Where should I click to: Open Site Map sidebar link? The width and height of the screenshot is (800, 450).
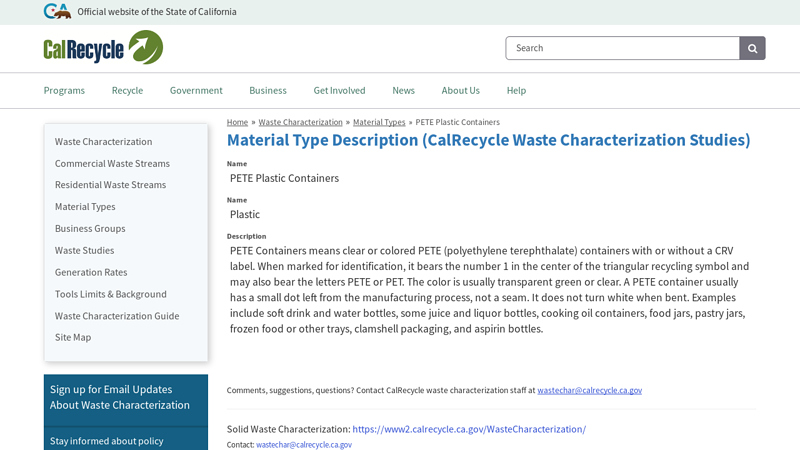73,337
